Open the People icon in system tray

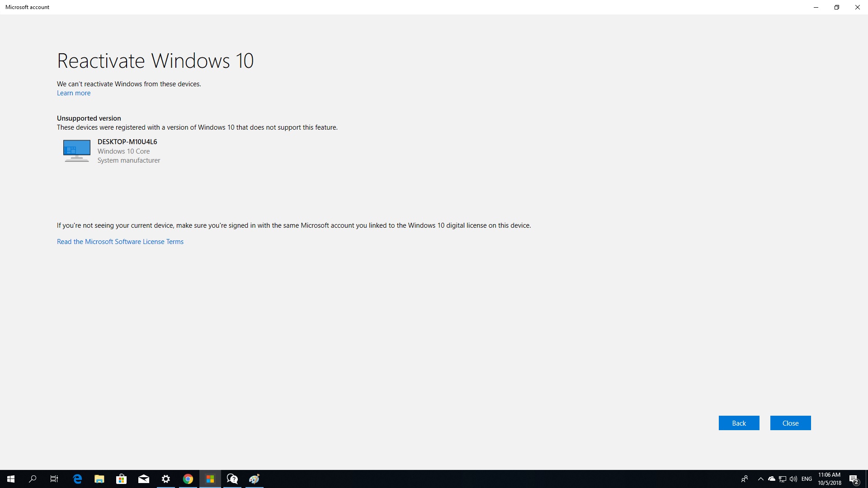click(745, 479)
